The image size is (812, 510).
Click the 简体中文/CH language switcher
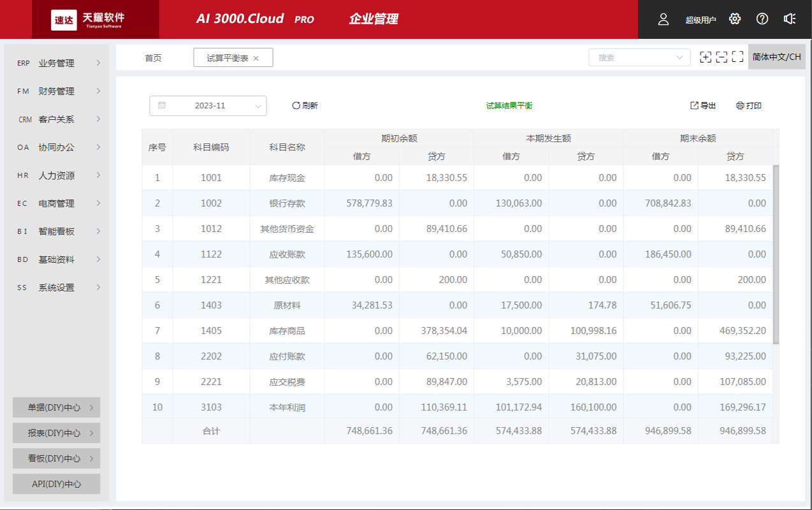point(776,56)
